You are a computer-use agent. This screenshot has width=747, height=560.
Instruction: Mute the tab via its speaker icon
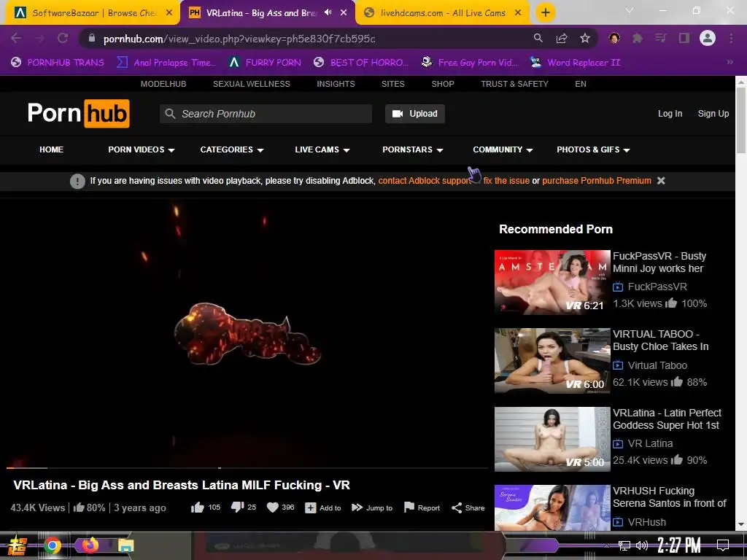[x=328, y=12]
